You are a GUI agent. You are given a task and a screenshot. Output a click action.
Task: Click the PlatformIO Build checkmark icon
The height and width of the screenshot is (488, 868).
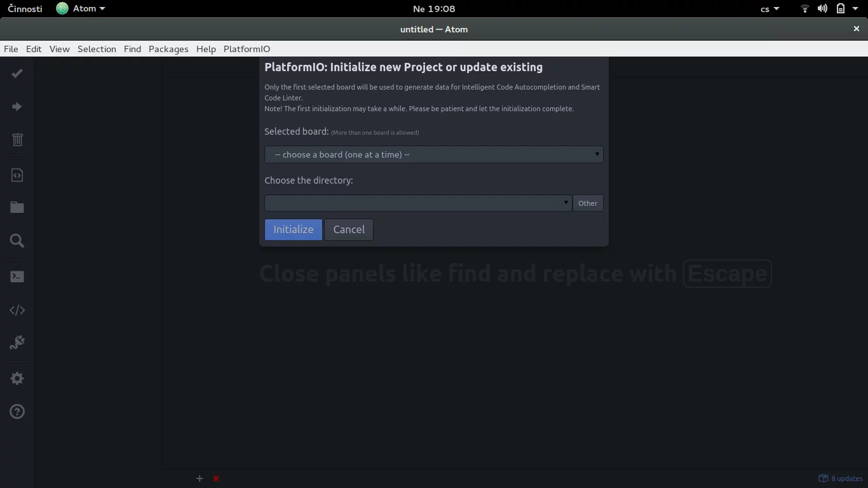point(17,74)
